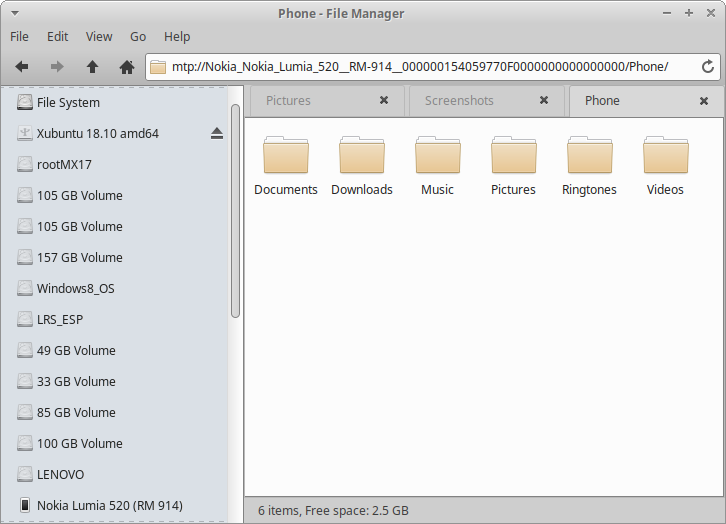Open the Music folder
726x524 pixels.
pyautogui.click(x=438, y=166)
